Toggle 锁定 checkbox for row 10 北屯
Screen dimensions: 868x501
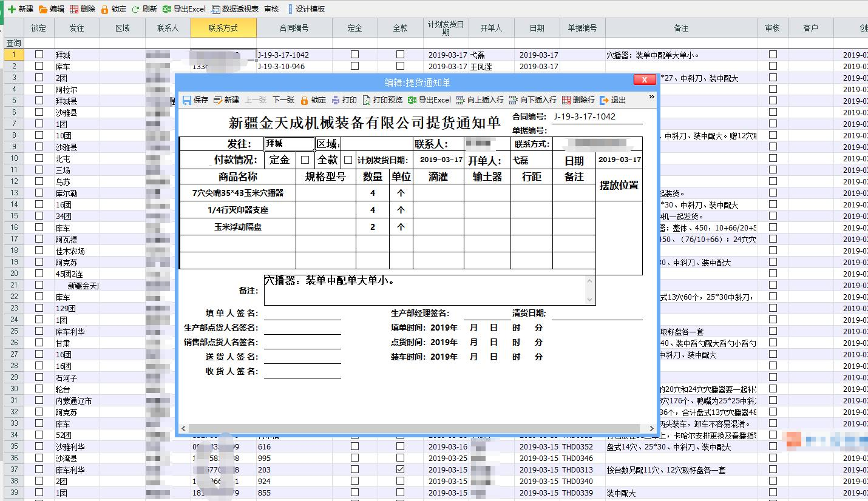39,158
